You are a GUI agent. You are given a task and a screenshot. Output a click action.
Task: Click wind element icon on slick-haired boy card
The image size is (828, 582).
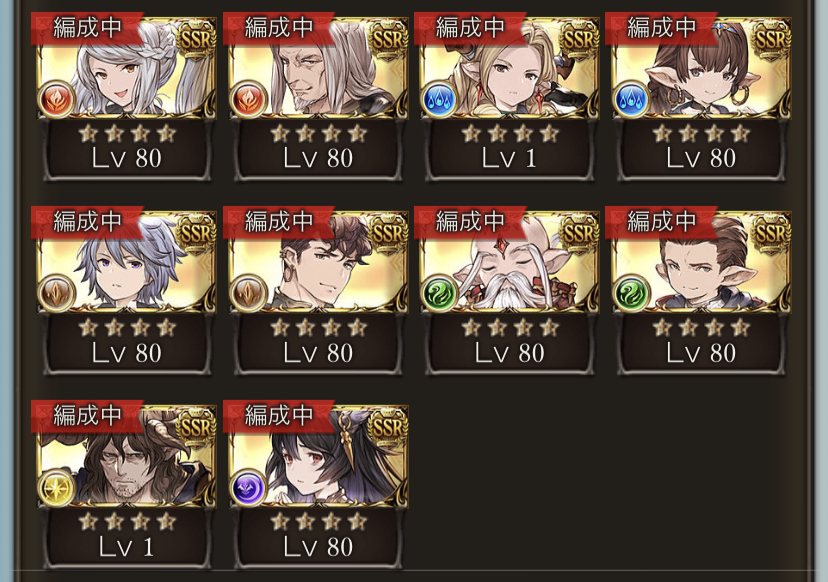tap(631, 293)
